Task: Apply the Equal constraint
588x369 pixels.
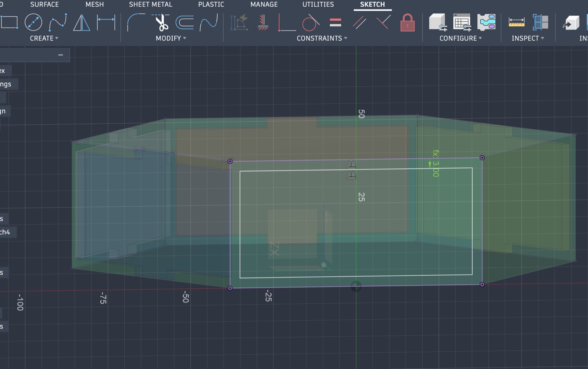Action: (335, 22)
